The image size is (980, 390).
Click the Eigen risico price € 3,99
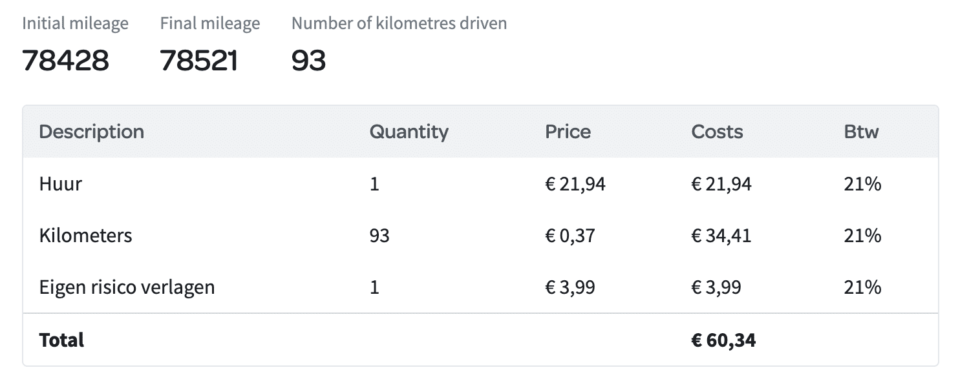[x=570, y=287]
